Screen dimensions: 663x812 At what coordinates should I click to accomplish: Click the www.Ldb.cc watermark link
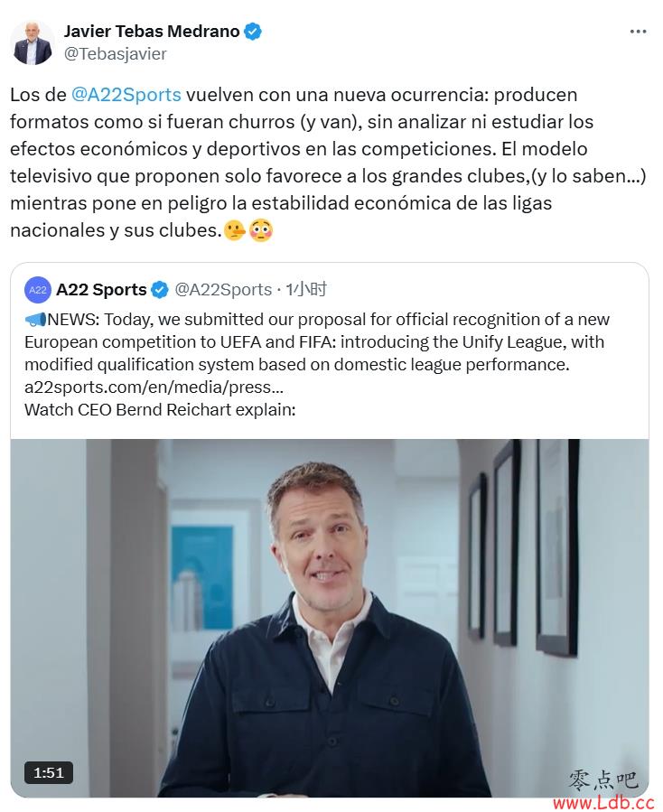tap(603, 802)
